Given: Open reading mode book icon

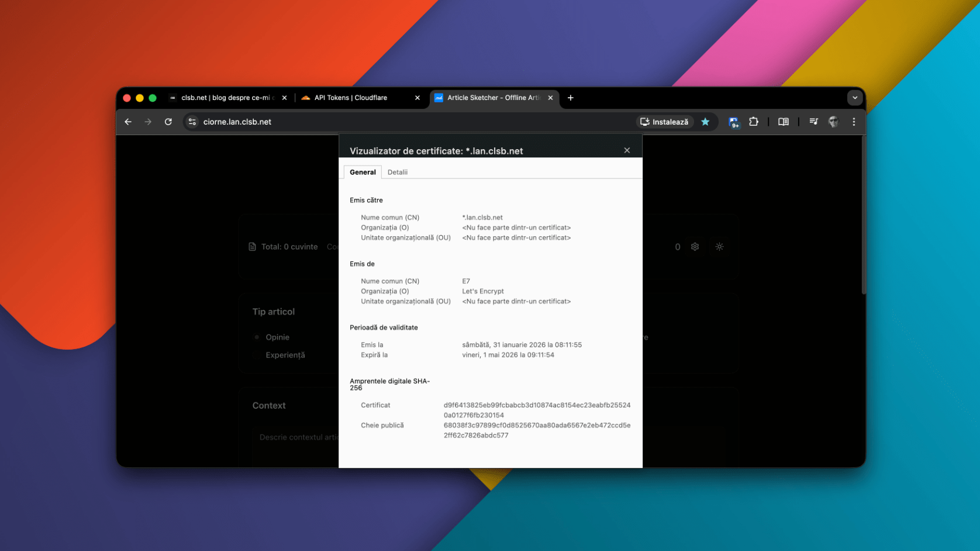Looking at the screenshot, I should tap(784, 122).
